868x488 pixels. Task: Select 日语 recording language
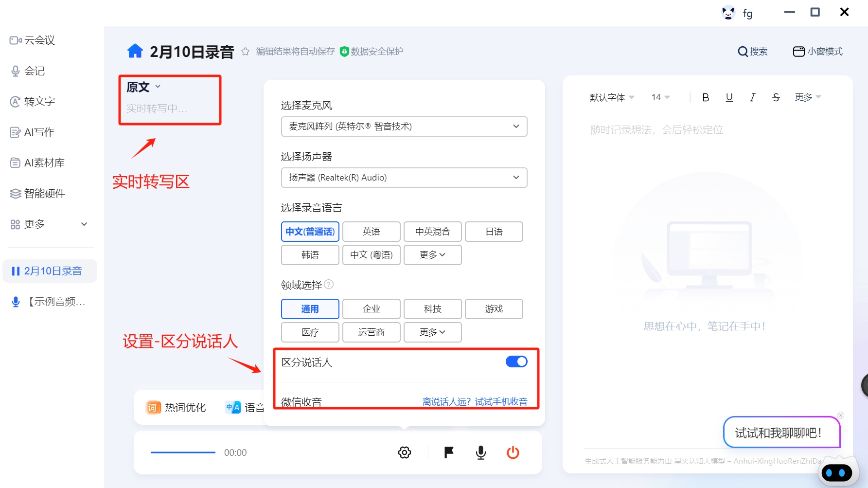pyautogui.click(x=494, y=232)
